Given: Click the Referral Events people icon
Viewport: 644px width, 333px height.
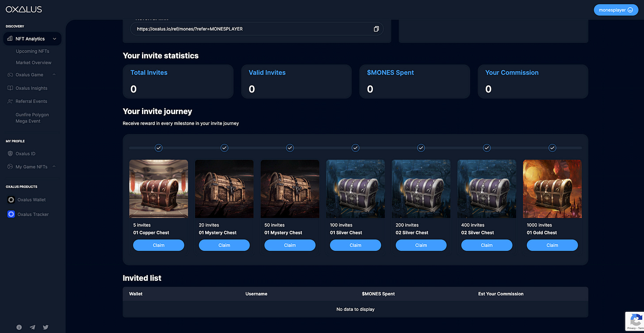Looking at the screenshot, I should [x=11, y=101].
